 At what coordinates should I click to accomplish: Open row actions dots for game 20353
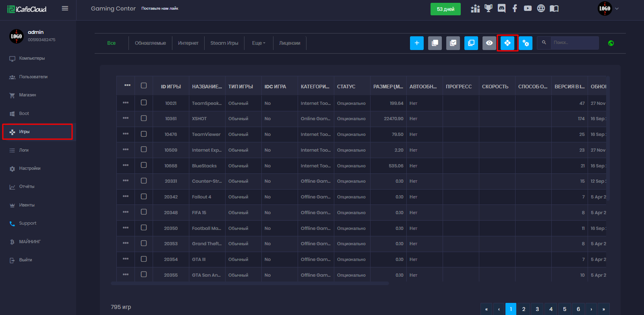tap(126, 243)
